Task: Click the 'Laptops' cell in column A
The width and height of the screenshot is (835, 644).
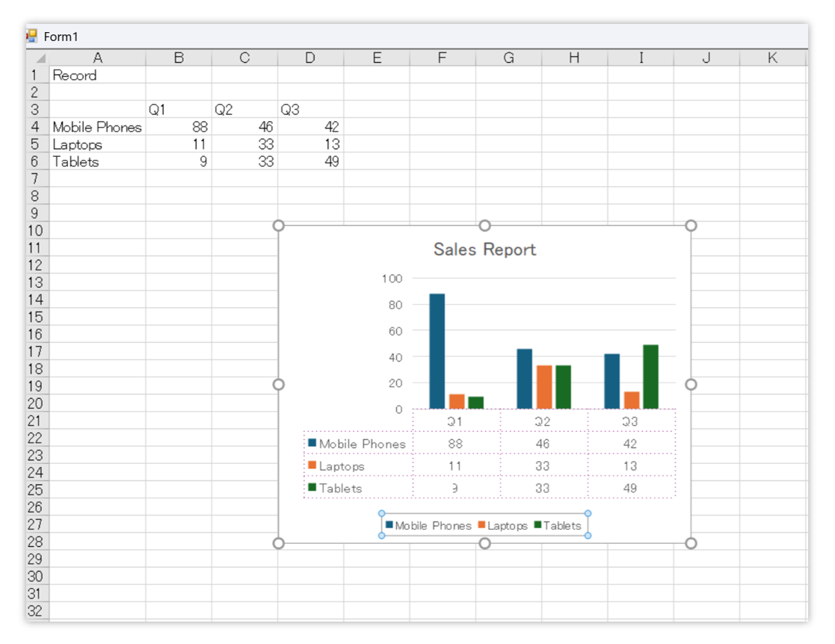Action: 97,144
